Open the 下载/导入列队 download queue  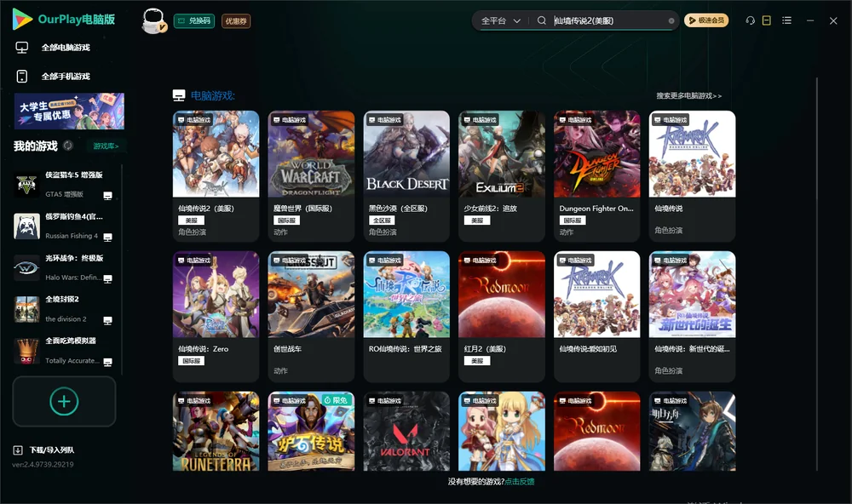point(52,450)
